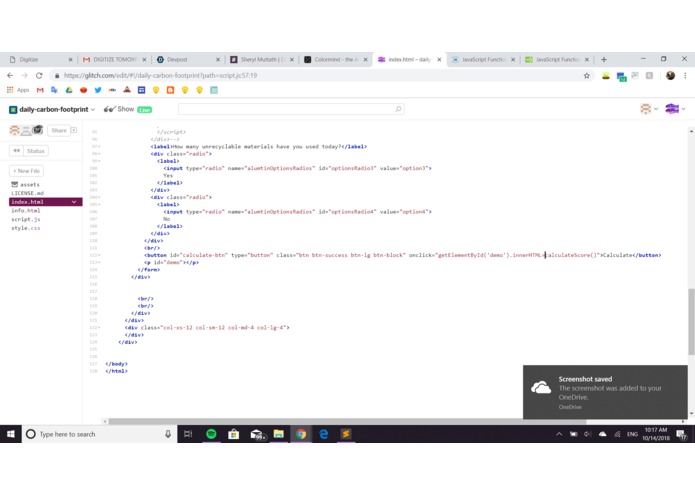Image resolution: width=695 pixels, height=494 pixels.
Task: Open the Twitter bookmark icon
Action: (x=98, y=90)
